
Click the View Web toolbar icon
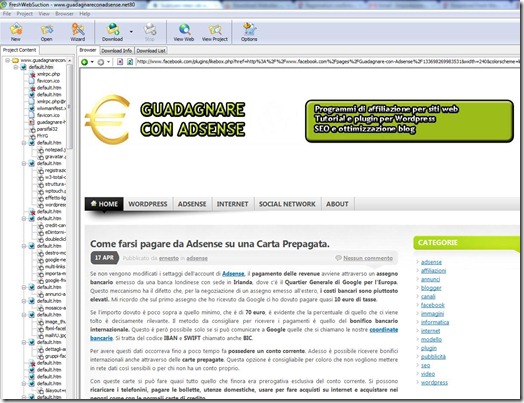pos(184,32)
